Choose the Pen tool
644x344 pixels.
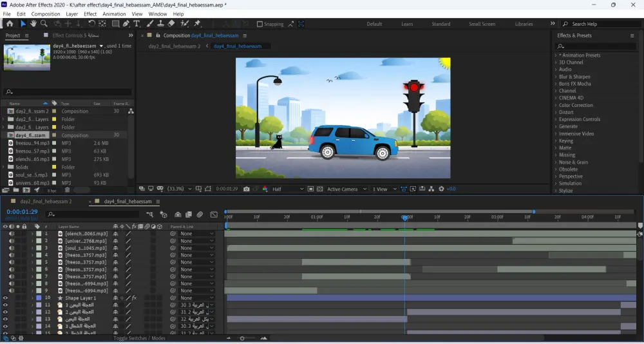126,24
